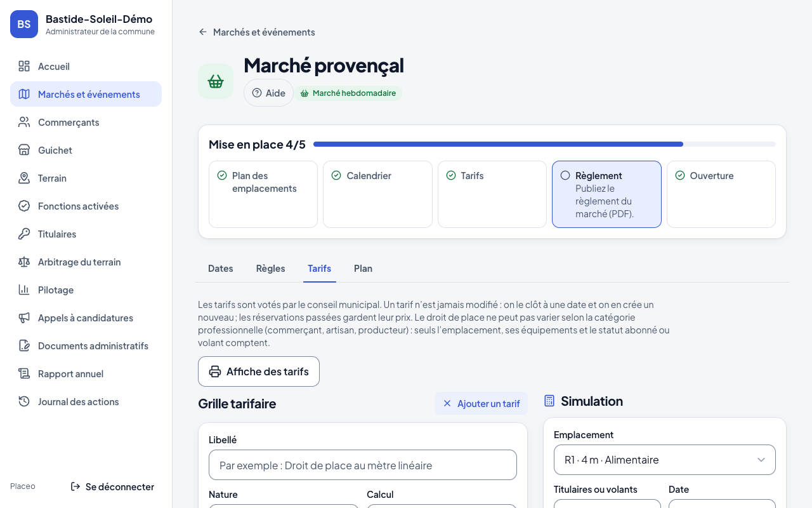Expand the Emplacement dropdown in Simulation
Screen dimensions: 812x508
pos(665,460)
